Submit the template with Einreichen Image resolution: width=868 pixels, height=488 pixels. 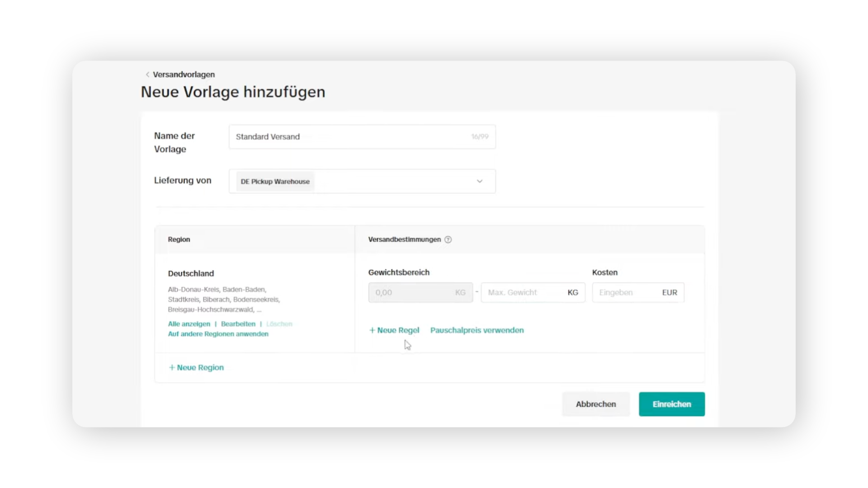(672, 404)
